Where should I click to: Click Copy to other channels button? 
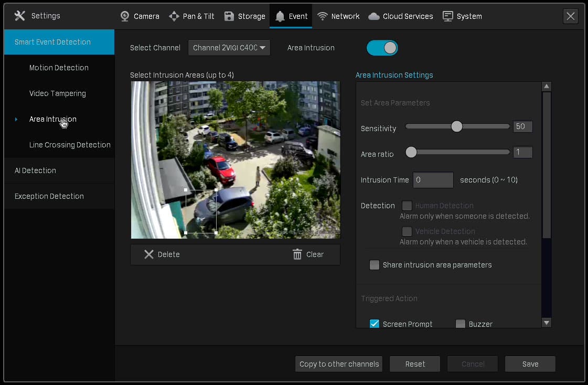coord(339,364)
